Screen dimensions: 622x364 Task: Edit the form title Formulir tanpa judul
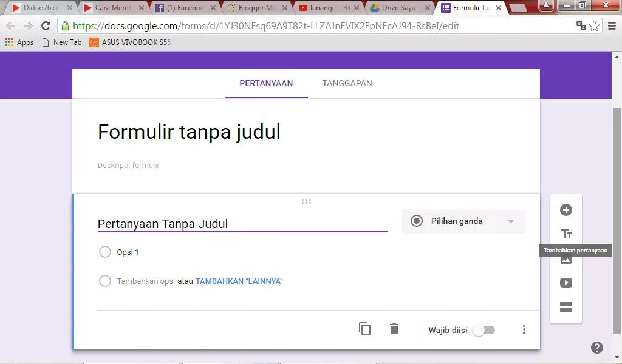pos(189,132)
